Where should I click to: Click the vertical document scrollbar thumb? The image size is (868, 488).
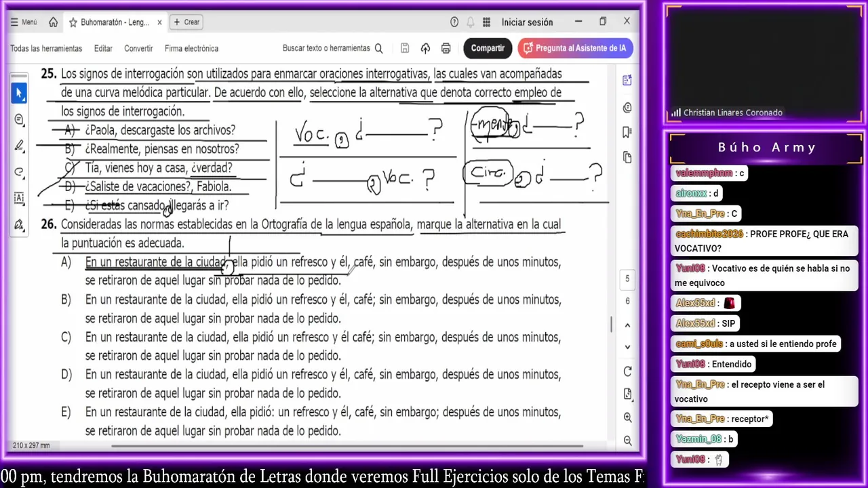pyautogui.click(x=612, y=325)
